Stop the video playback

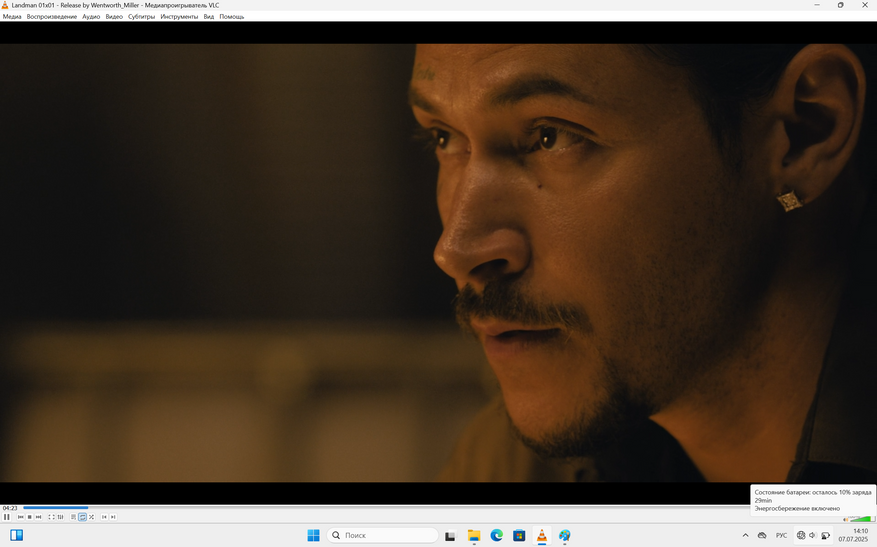click(x=29, y=517)
